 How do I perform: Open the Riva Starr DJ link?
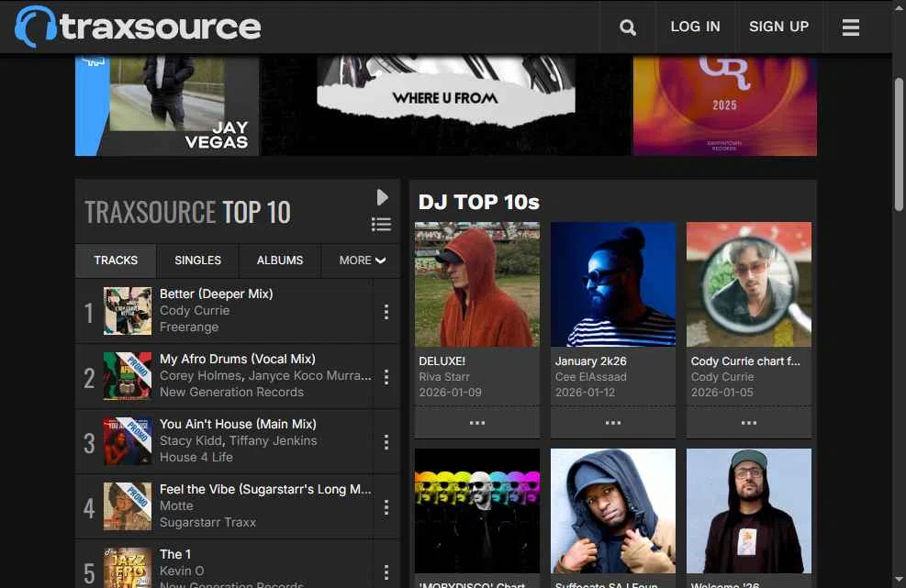point(444,377)
